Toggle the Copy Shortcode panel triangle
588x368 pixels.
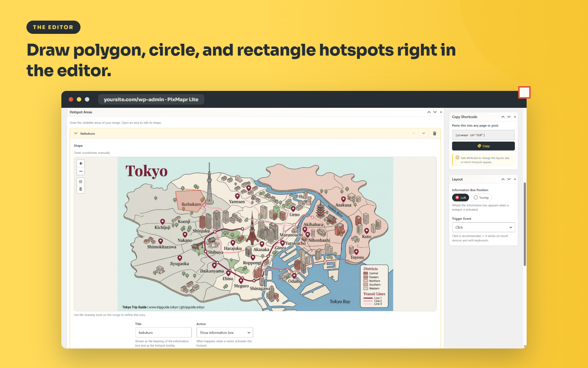point(515,117)
